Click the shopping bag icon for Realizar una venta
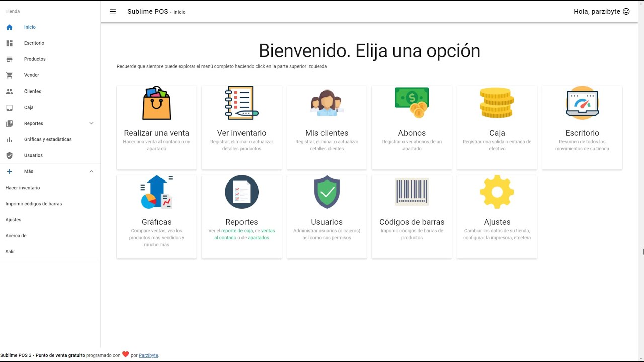644x362 pixels. (156, 103)
